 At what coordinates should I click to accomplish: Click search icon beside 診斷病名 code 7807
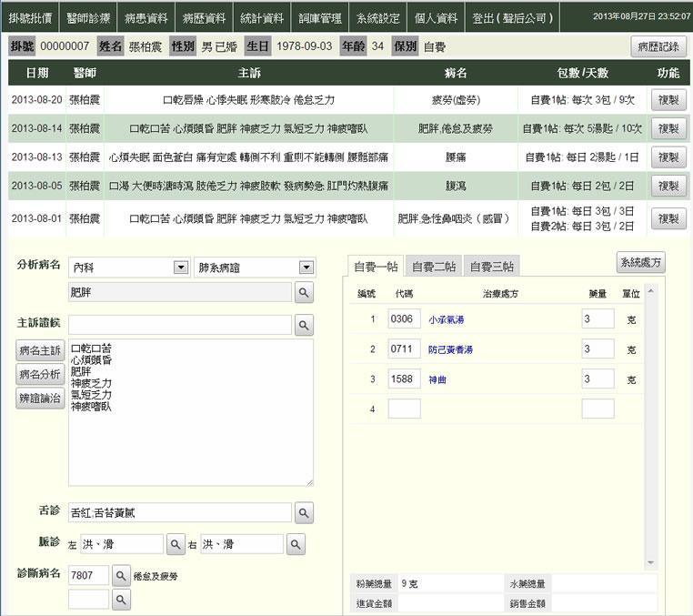click(x=121, y=575)
